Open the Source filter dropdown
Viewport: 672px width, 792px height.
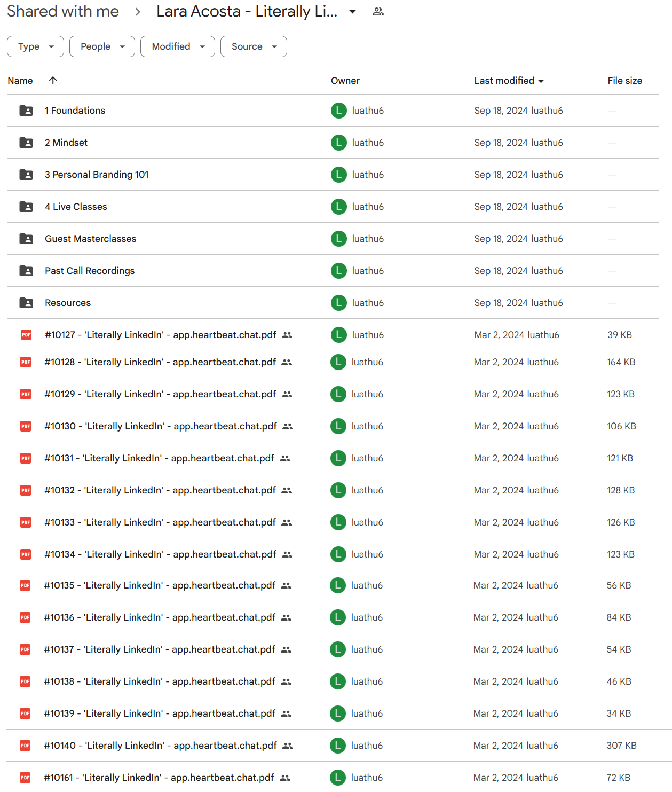254,46
